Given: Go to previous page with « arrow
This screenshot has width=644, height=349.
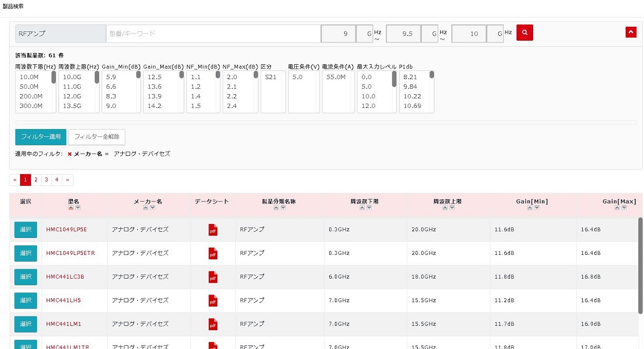Looking at the screenshot, I should [x=15, y=180].
